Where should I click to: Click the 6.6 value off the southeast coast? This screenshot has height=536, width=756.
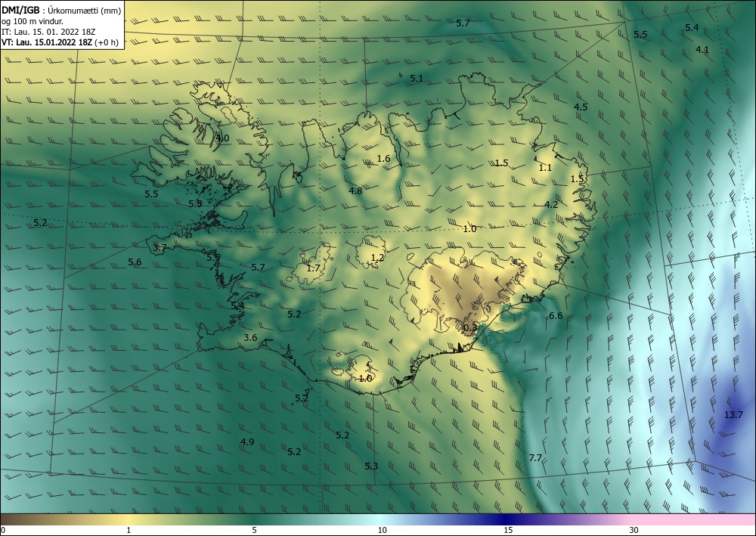point(556,316)
